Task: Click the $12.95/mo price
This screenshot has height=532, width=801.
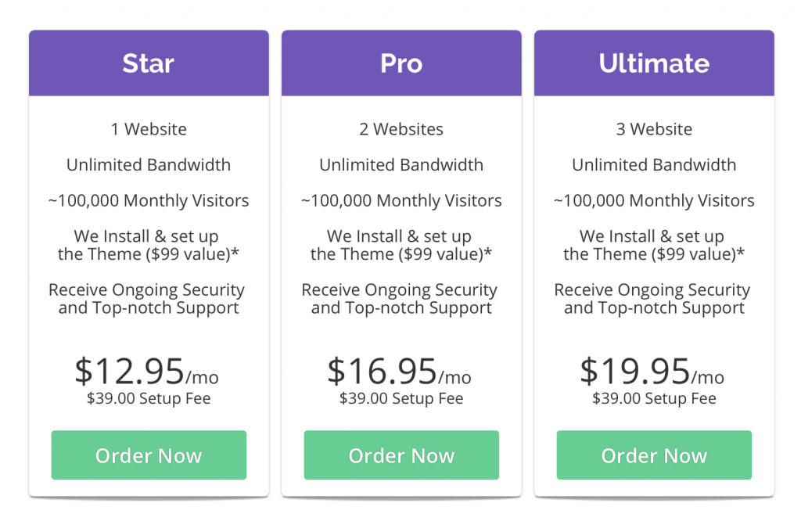Action: pos(146,371)
